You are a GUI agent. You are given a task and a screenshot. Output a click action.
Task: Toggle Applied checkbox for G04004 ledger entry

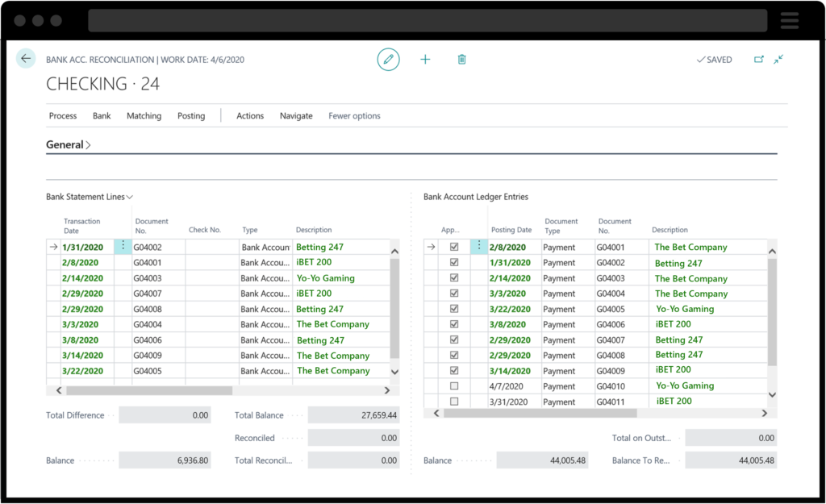click(454, 294)
